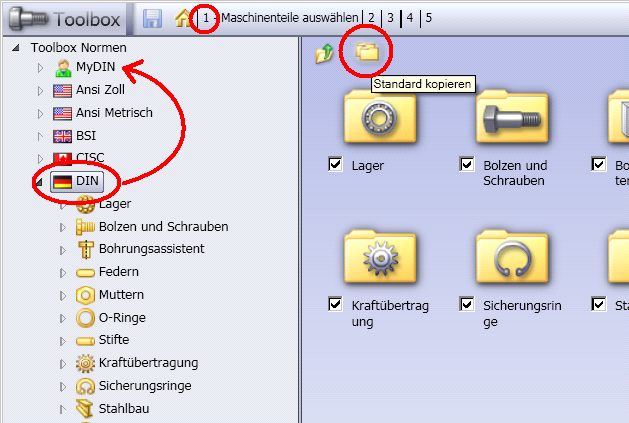Screen dimensions: 629x423
Task: Click the Standard kopieren folder icon
Action: (367, 52)
